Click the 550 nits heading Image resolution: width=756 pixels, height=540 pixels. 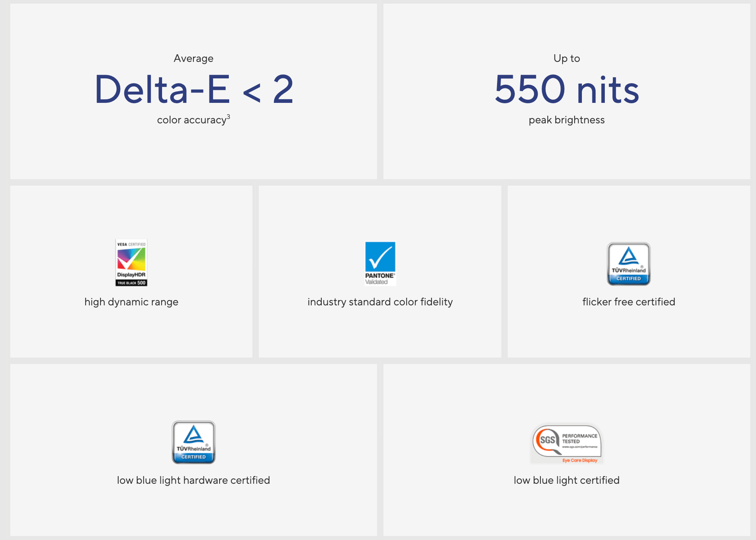(567, 90)
